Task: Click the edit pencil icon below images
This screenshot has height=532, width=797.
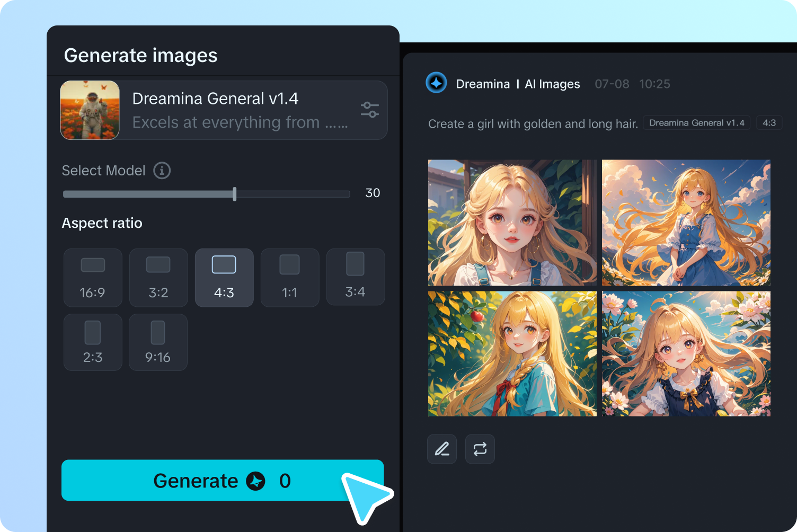Action: coord(442,449)
